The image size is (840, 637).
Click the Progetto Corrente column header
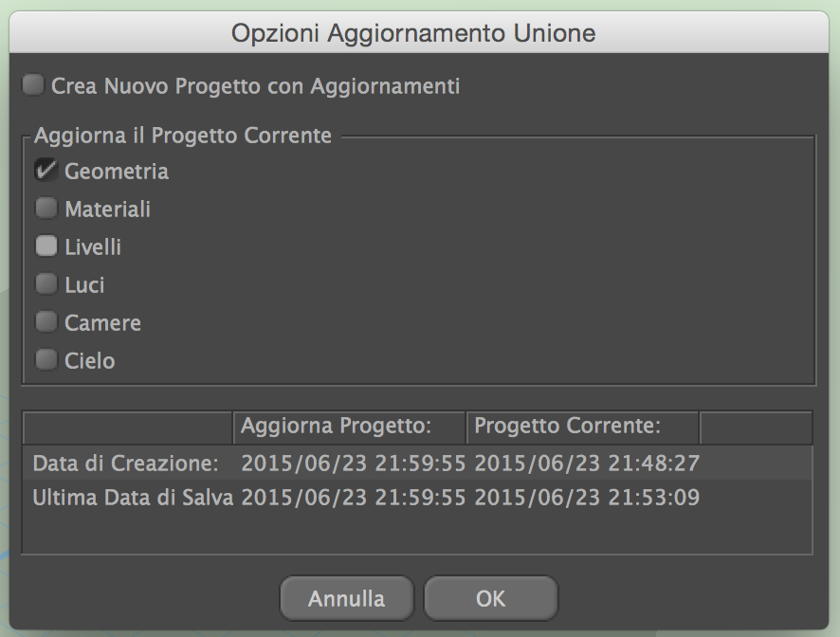coord(582,428)
